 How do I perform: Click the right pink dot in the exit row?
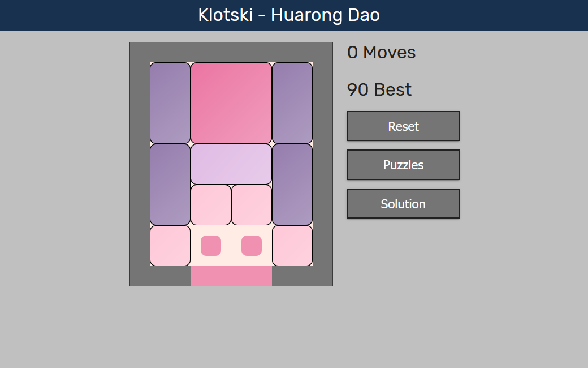(x=250, y=245)
